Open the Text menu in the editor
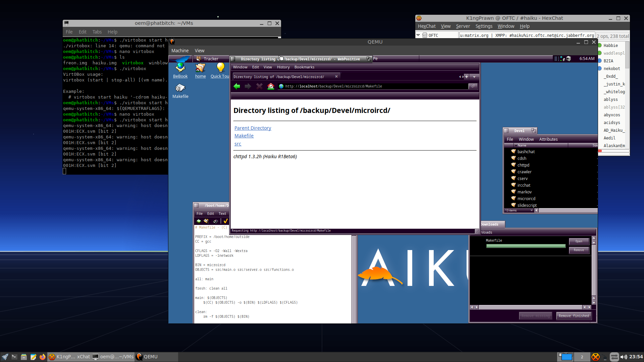The image size is (644, 362). pyautogui.click(x=222, y=214)
